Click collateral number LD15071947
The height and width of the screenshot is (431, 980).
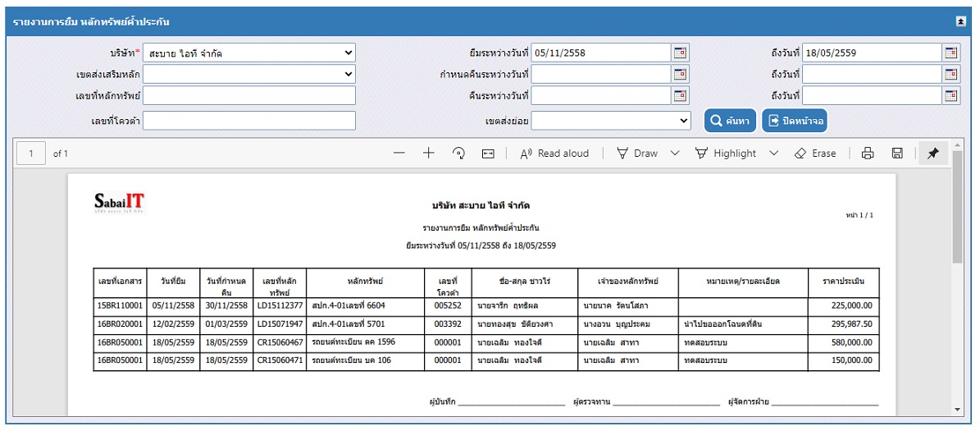pos(280,324)
